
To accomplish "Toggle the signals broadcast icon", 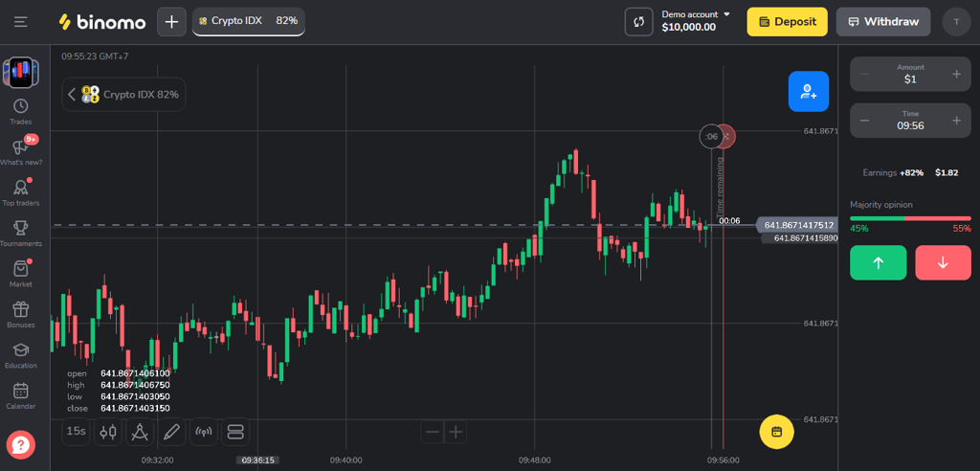I will tap(204, 432).
